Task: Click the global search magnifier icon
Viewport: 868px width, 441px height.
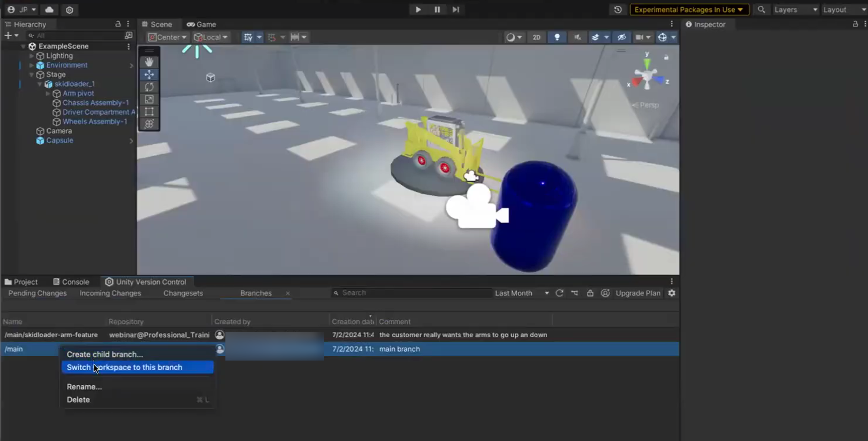Action: pos(761,9)
